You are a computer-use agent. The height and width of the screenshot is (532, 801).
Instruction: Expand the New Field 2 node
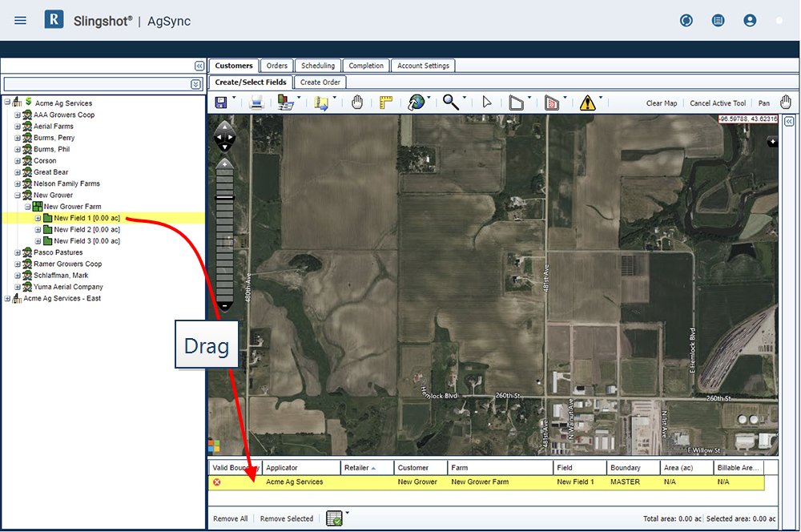coord(38,229)
